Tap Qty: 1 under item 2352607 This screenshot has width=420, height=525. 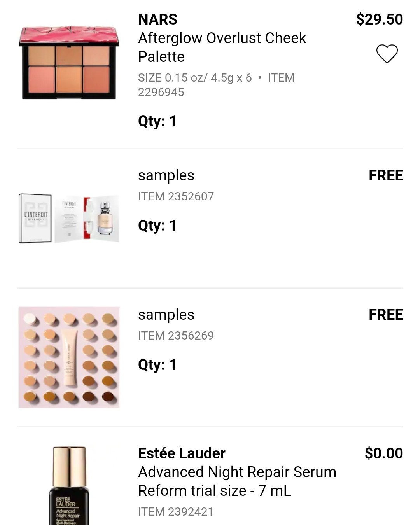pos(157,226)
